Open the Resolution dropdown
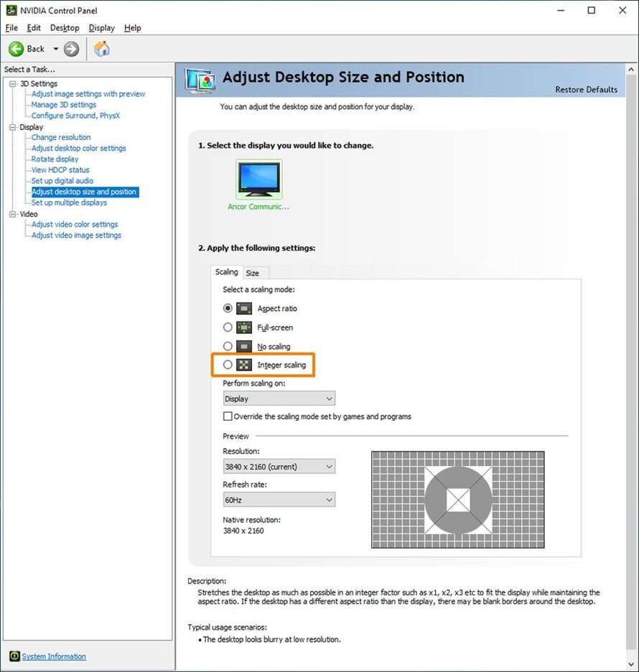Image resolution: width=639 pixels, height=672 pixels. 279,467
